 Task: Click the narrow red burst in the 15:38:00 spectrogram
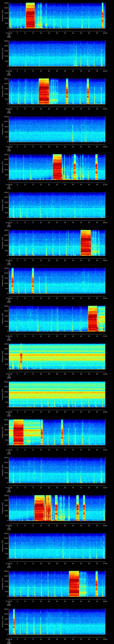click(x=14, y=621)
